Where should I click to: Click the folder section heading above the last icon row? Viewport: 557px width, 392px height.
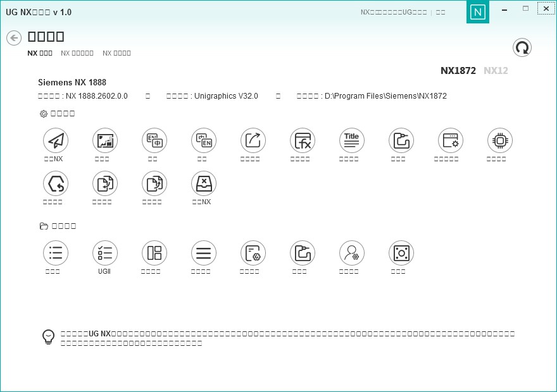point(58,226)
